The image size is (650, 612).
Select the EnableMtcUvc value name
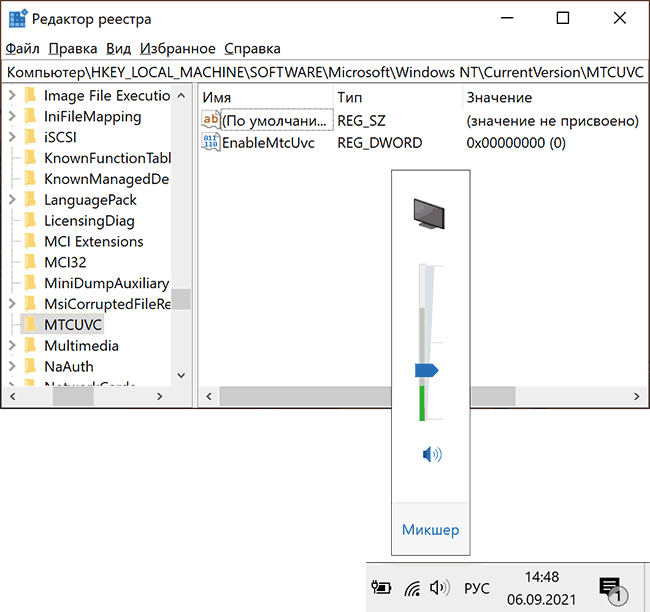(268, 143)
